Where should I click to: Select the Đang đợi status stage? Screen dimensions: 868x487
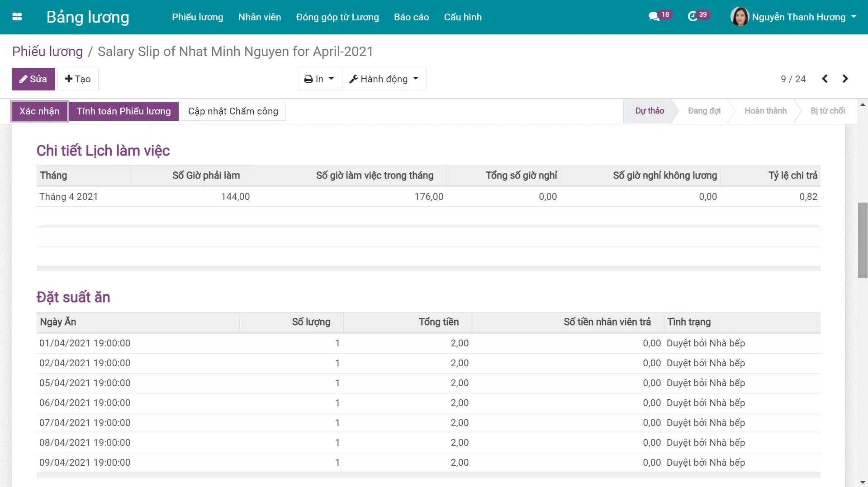pos(704,111)
